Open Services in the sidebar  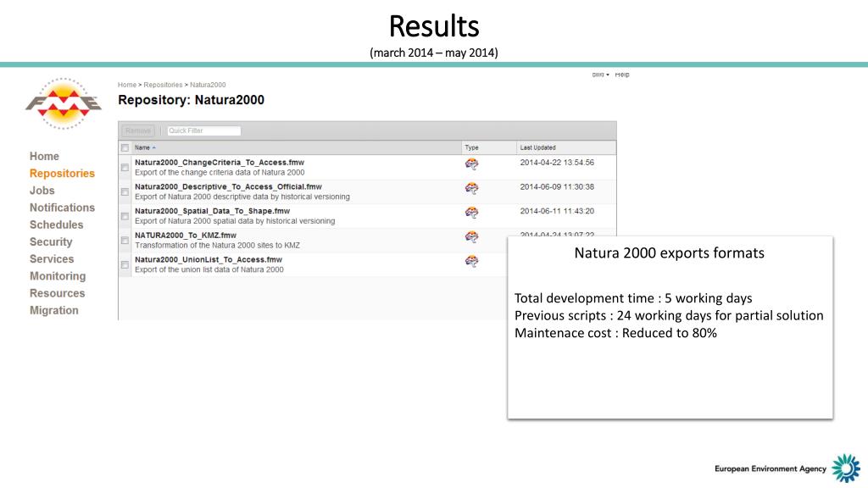tap(52, 259)
